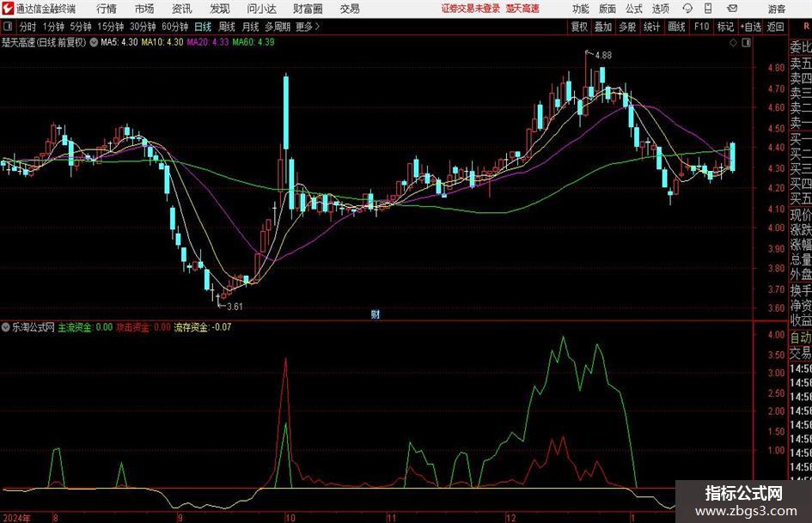Open F10 company info

point(701,27)
